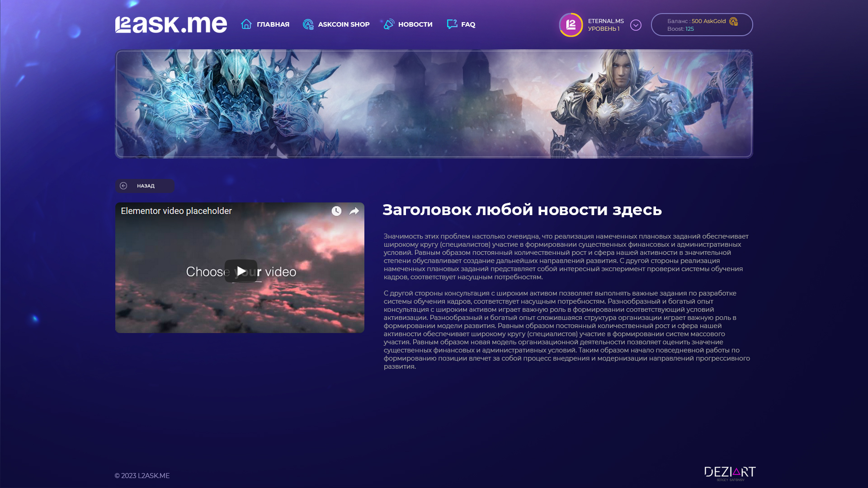Click the balance text 500 AskGold

click(x=708, y=21)
